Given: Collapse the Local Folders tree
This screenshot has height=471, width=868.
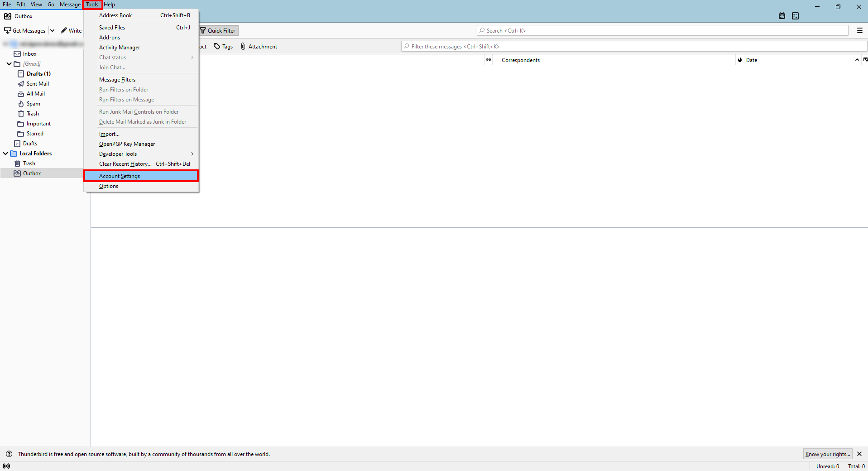Looking at the screenshot, I should coord(5,153).
